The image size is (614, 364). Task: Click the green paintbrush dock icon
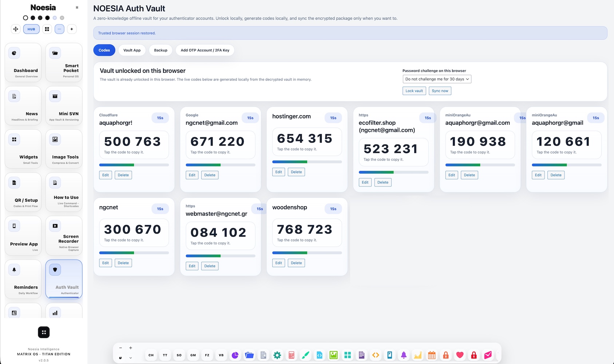click(305, 355)
